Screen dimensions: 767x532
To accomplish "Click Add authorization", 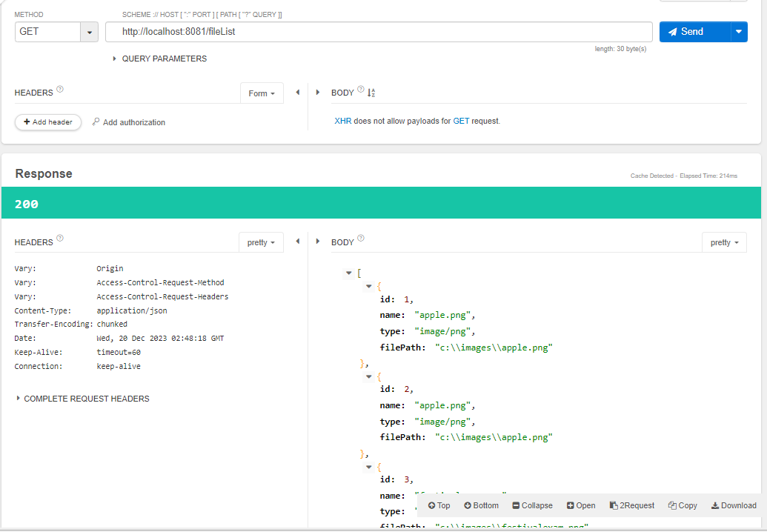I will pyautogui.click(x=129, y=122).
